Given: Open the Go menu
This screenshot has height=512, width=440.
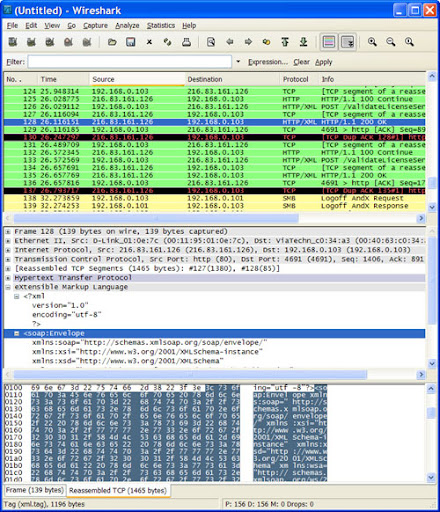Looking at the screenshot, I should click(x=72, y=25).
